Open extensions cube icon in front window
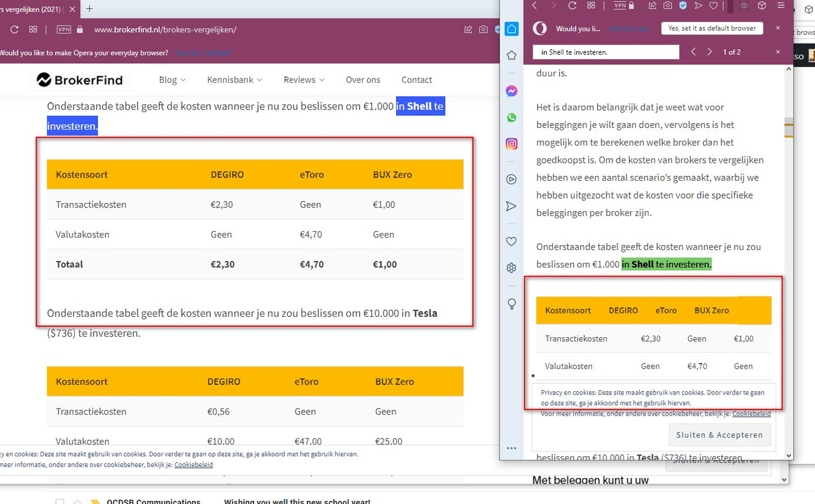 coord(762,6)
